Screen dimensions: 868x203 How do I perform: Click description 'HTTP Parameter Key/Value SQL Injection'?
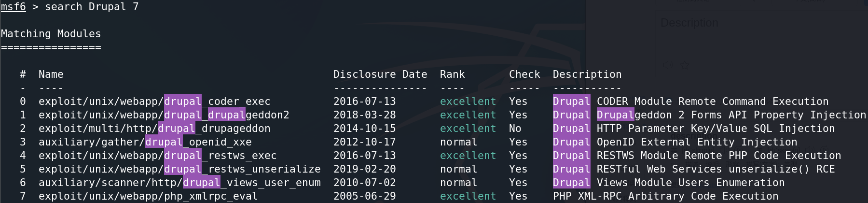[716, 129]
